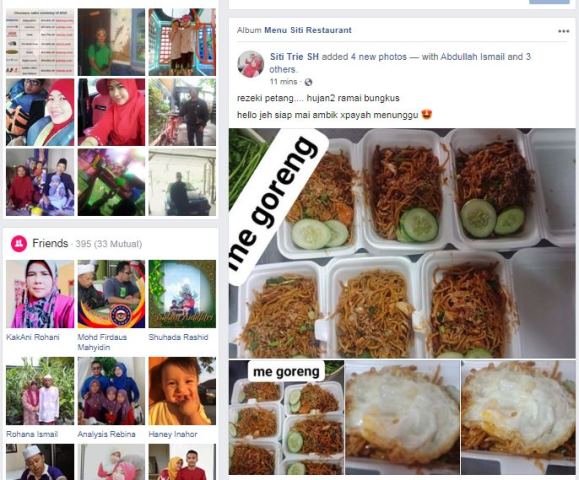Open Haney Inahor baby photo thumbnail
The width and height of the screenshot is (579, 480).
[x=182, y=391]
